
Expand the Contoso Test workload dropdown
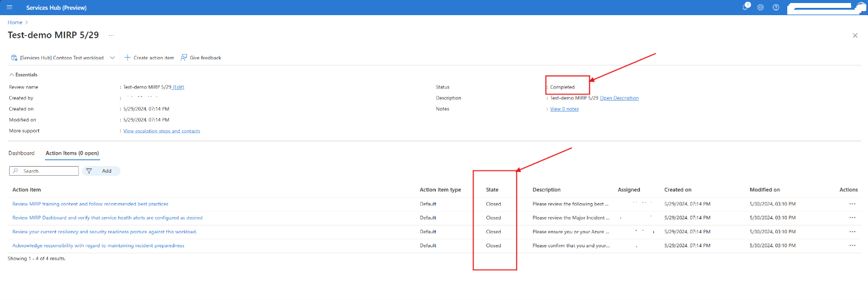point(112,58)
